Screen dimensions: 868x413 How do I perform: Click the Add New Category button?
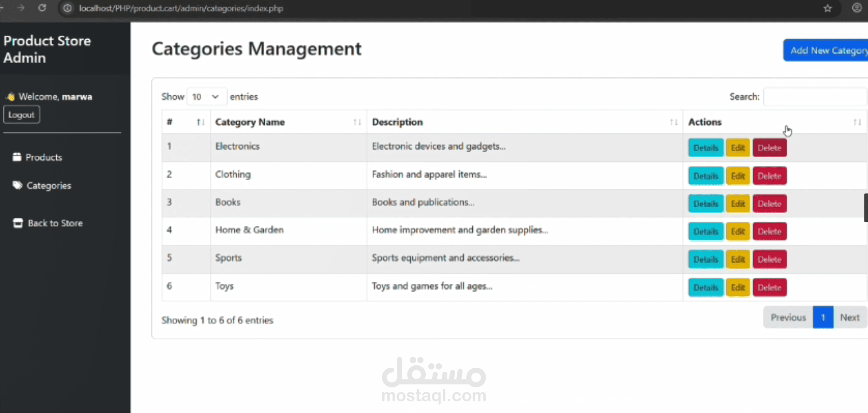(826, 50)
